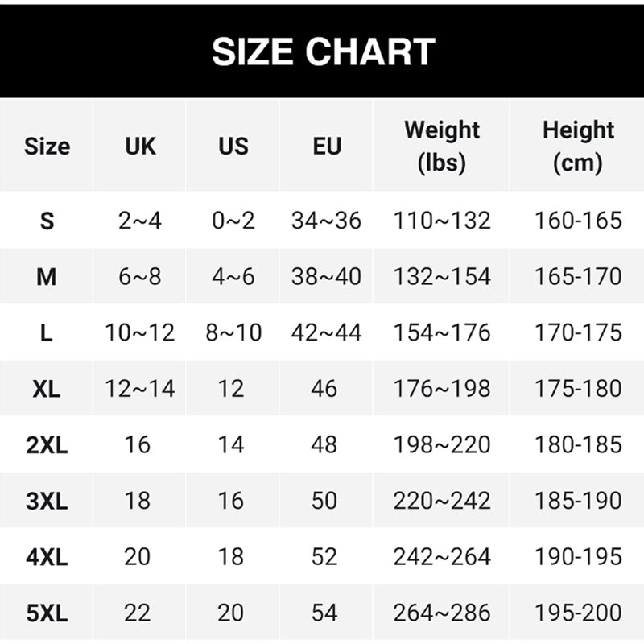
Task: Pick the 5XL size row label
Action: coord(47,613)
